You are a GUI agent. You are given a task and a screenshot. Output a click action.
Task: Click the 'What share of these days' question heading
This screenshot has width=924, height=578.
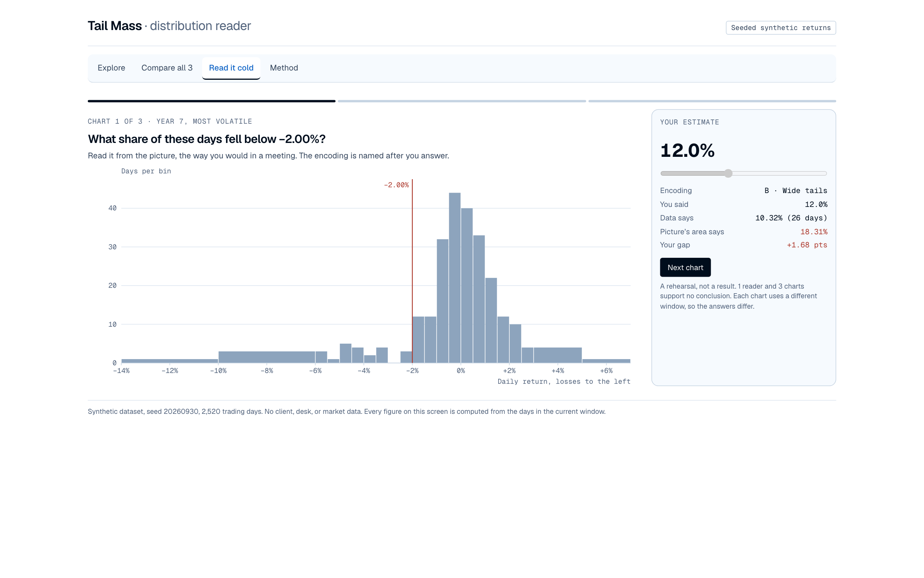[207, 139]
